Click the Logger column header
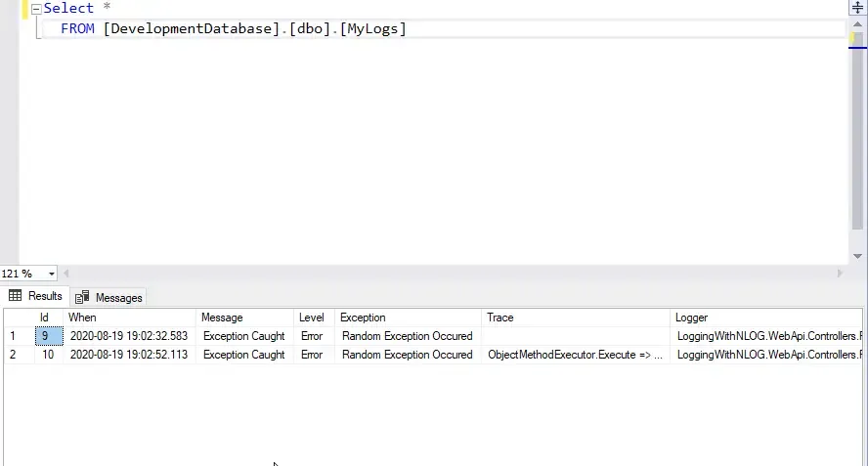Image resolution: width=868 pixels, height=466 pixels. point(766,318)
